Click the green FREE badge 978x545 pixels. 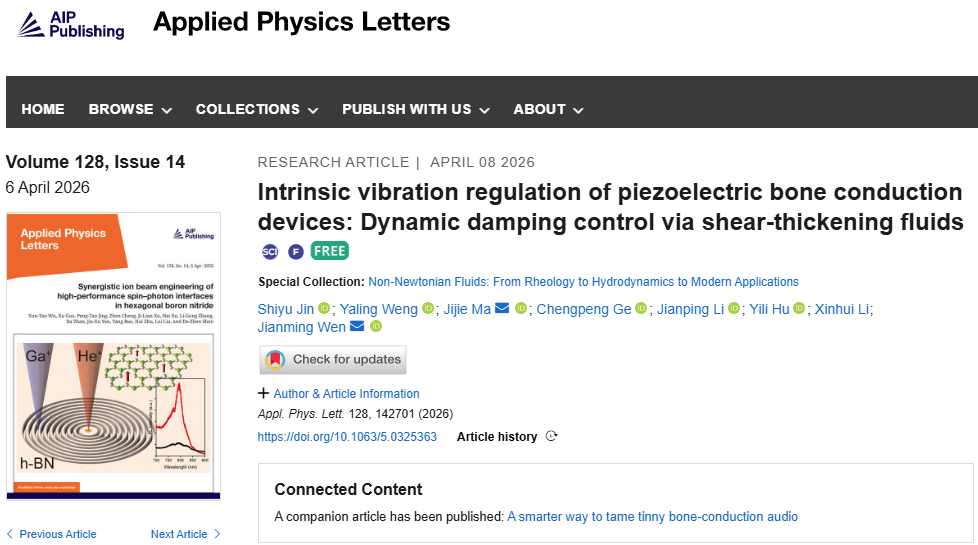(x=329, y=251)
